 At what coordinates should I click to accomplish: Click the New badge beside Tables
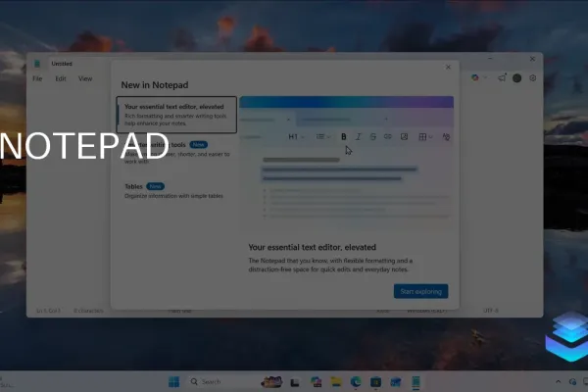pos(155,186)
